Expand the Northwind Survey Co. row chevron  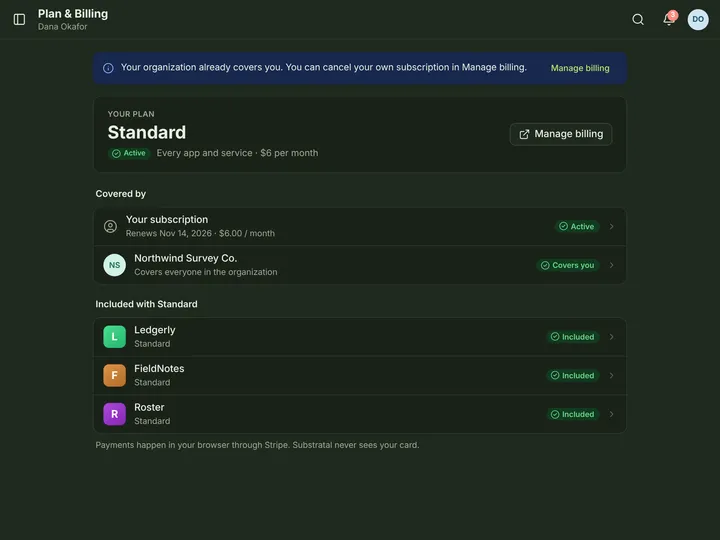tap(611, 265)
